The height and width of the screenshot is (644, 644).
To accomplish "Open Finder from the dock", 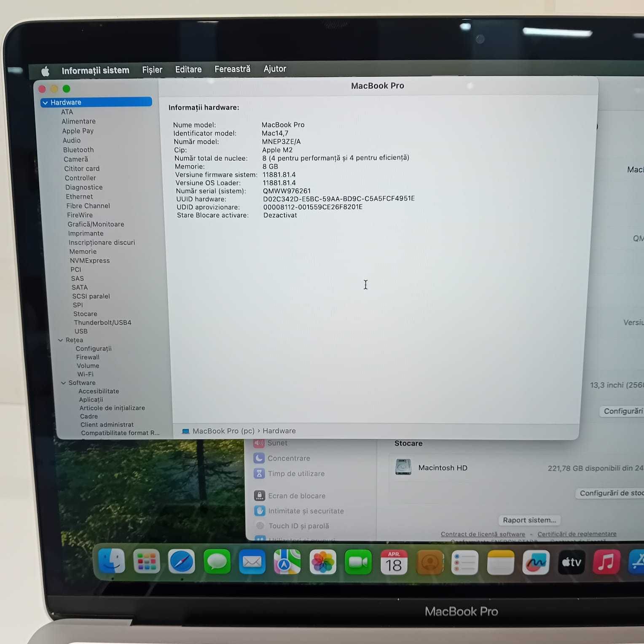I will [x=111, y=562].
